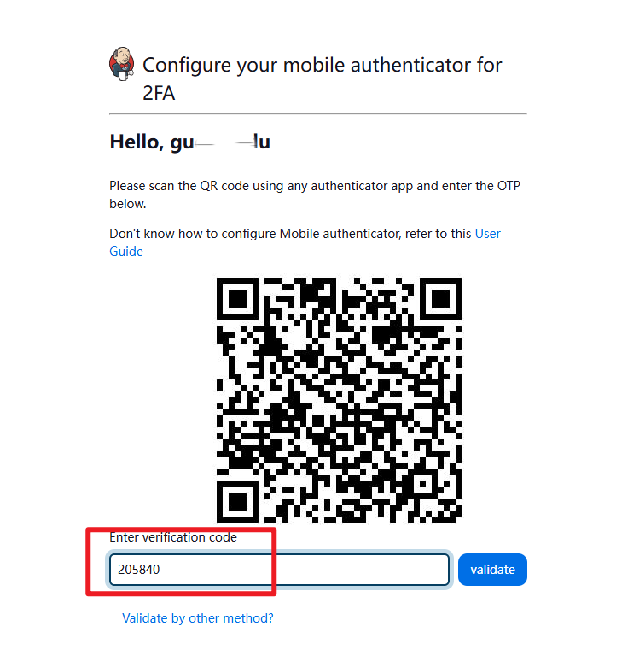Click the top-right QR finder square
This screenshot has height=672, width=622.
tap(440, 298)
